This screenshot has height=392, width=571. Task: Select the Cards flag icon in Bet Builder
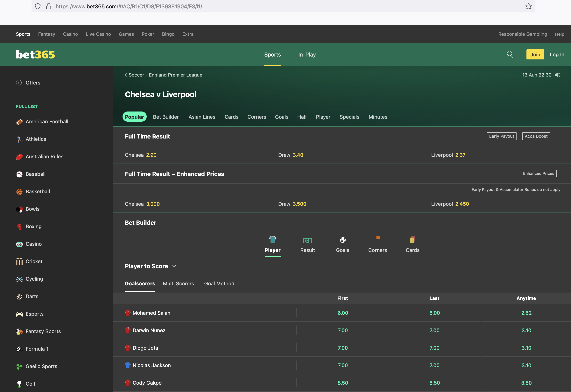[412, 240]
